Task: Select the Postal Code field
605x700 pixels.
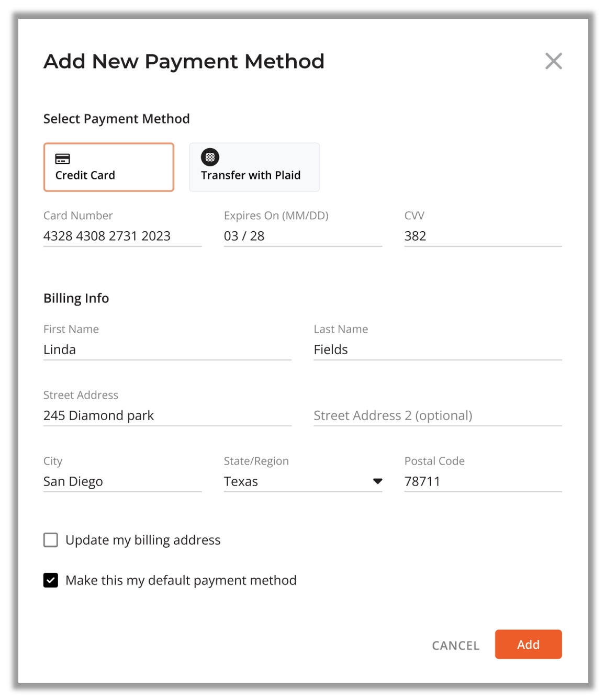Action: pos(483,481)
